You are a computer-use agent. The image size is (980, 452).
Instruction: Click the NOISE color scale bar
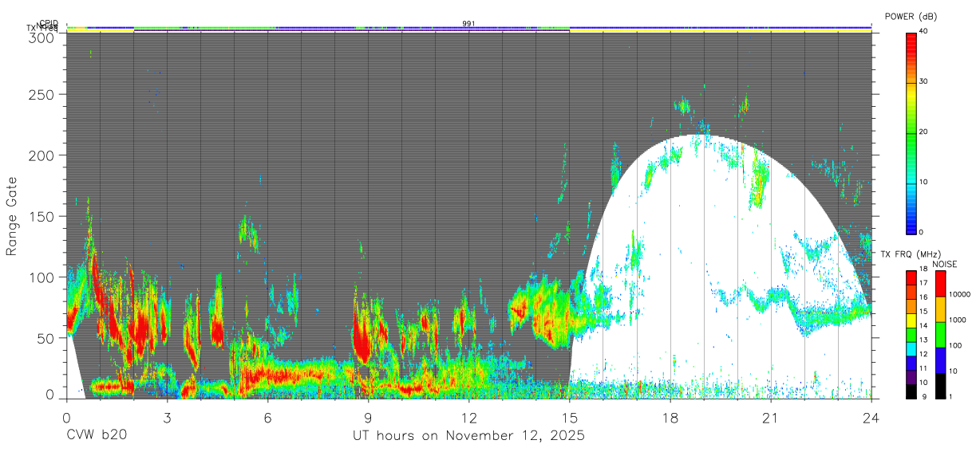pos(941,334)
